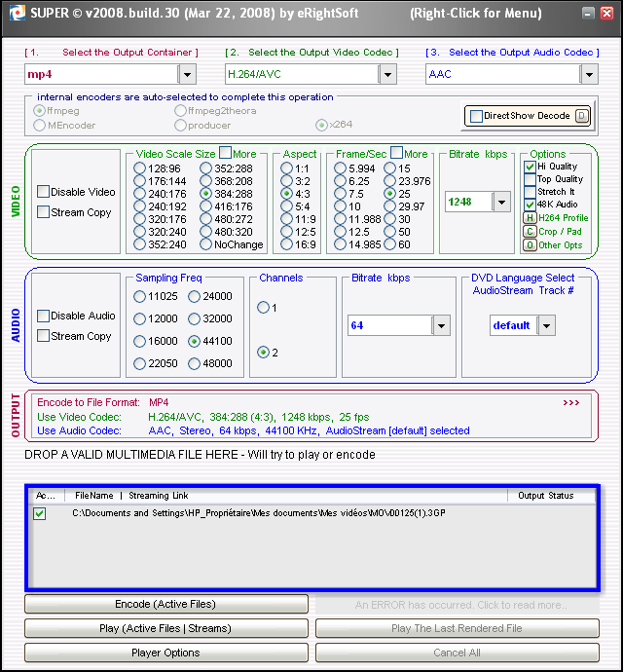Viewport: 623px width, 672px height.
Task: Click Play The Last Rendered File
Action: coord(458,629)
